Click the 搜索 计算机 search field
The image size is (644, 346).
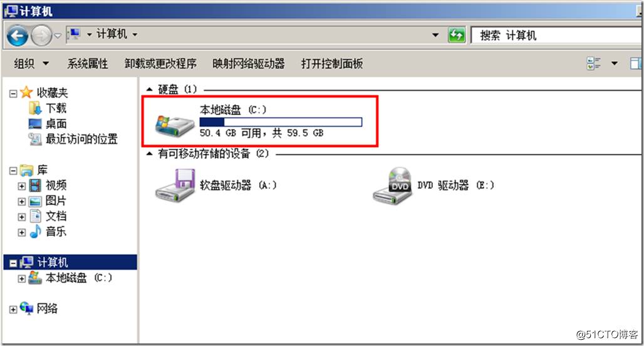[557, 35]
